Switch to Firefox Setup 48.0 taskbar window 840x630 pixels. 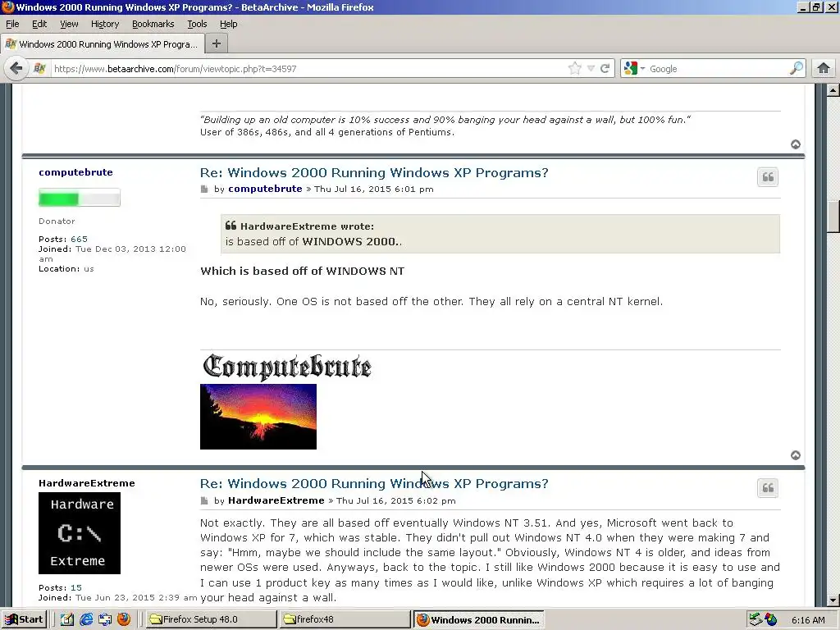211,619
